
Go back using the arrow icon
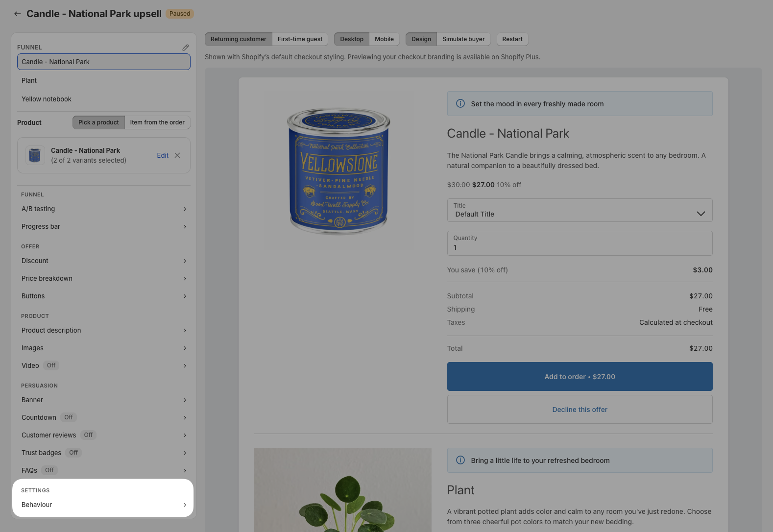click(x=18, y=14)
